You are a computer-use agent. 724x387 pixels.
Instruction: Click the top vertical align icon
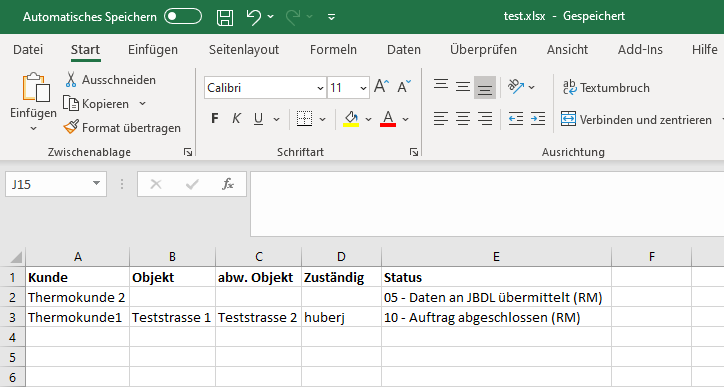(440, 86)
